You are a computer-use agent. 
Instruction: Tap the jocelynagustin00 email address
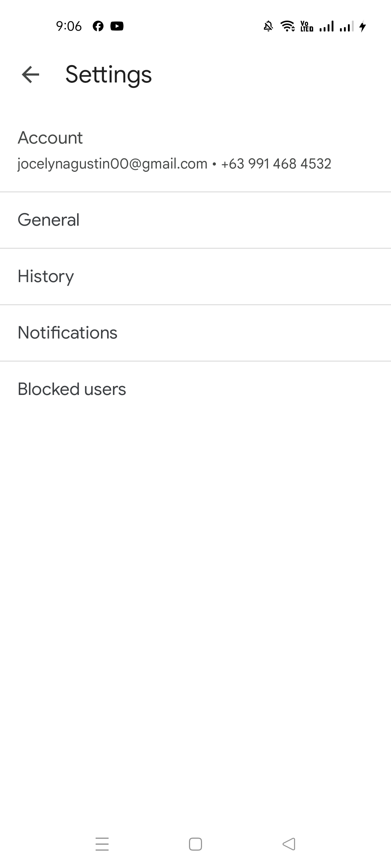pos(112,164)
